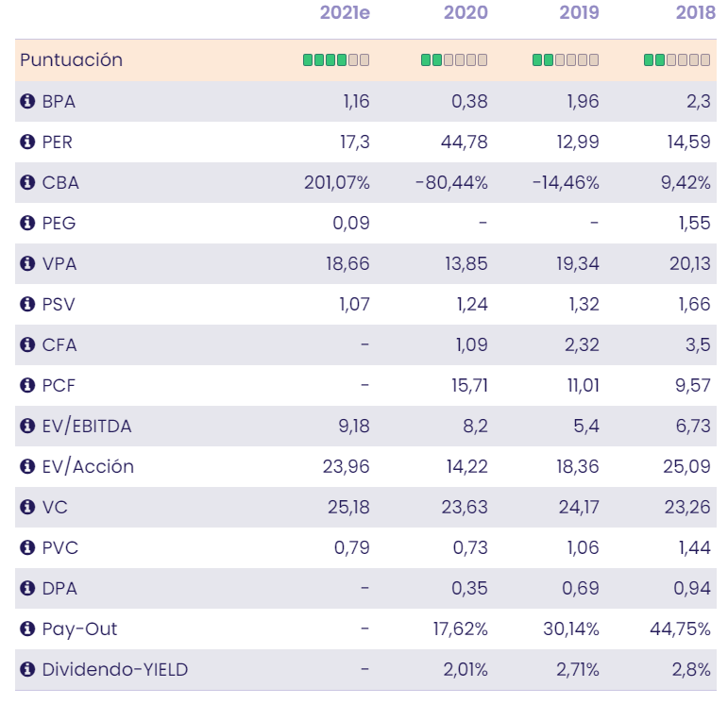
Task: Click the info icon next to PSV
Action: pos(27,305)
